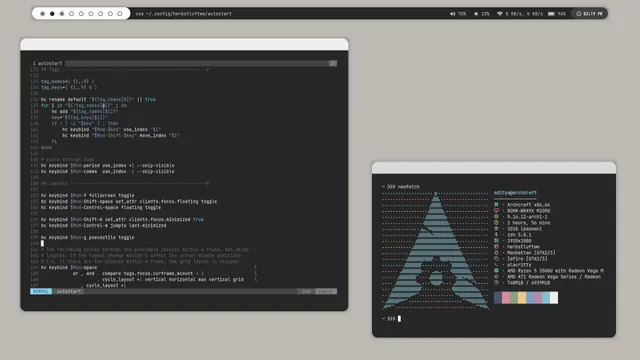Click the volume 70% value
Viewport: 640px width, 360px height.
[462, 13]
